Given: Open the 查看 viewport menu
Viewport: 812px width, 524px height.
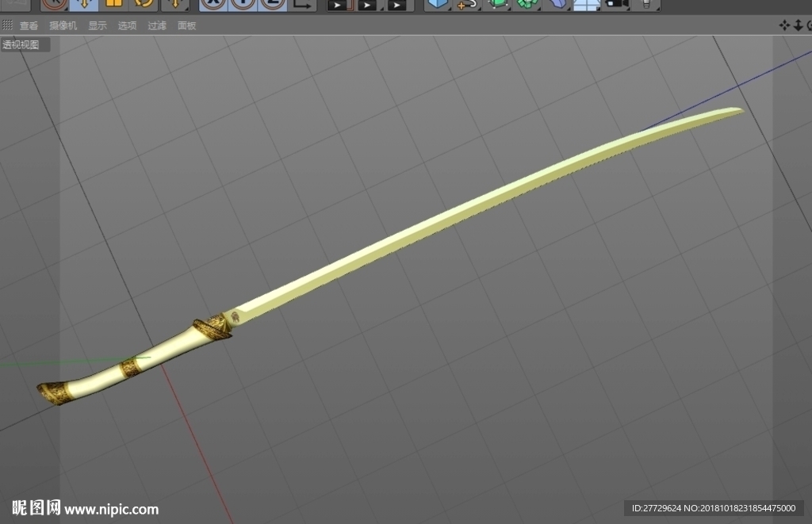Looking at the screenshot, I should point(29,25).
